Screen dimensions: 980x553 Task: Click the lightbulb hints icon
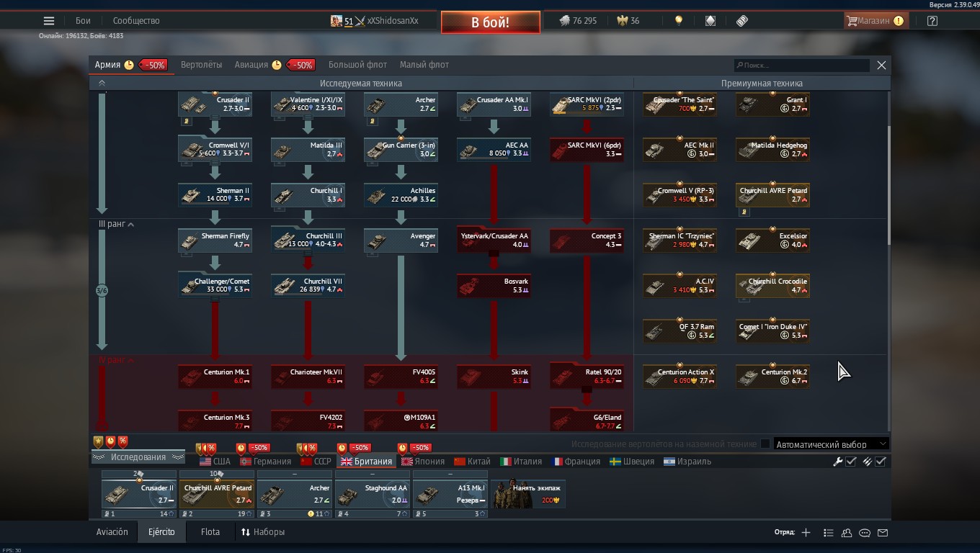(x=678, y=21)
